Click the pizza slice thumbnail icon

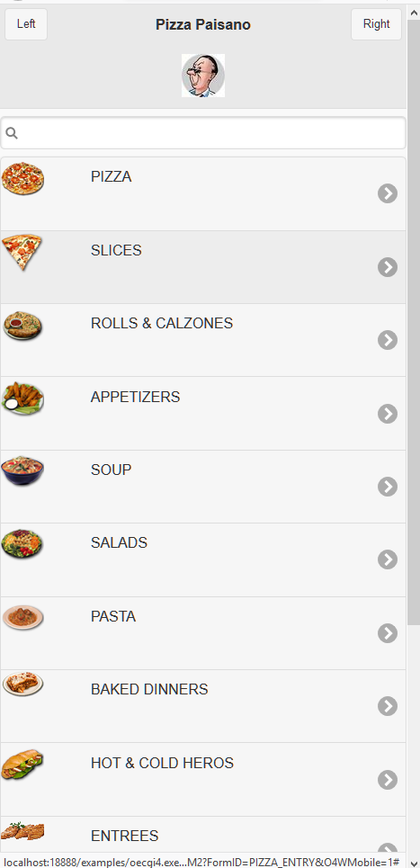[x=22, y=252]
